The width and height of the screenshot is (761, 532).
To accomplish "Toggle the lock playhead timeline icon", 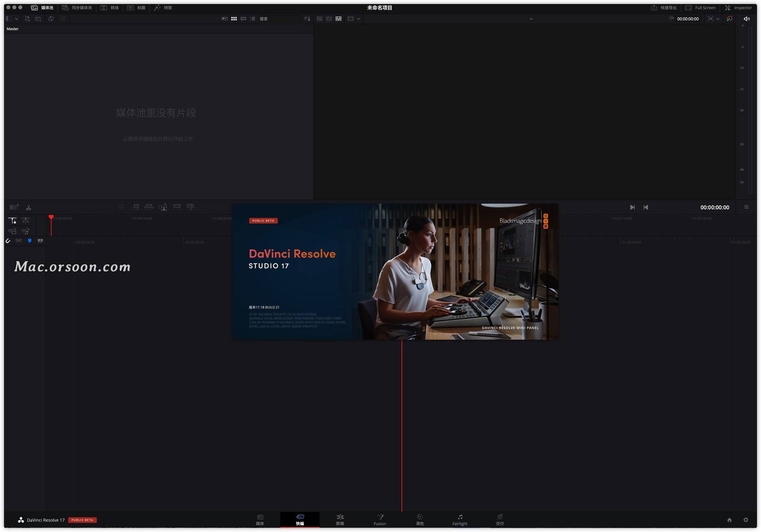I will pyautogui.click(x=12, y=220).
